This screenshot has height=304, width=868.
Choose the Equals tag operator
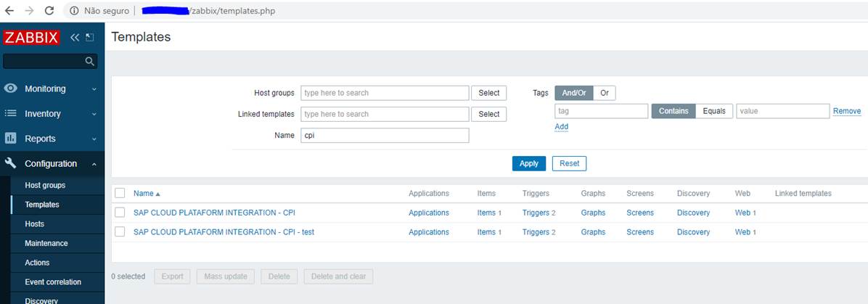[x=714, y=111]
